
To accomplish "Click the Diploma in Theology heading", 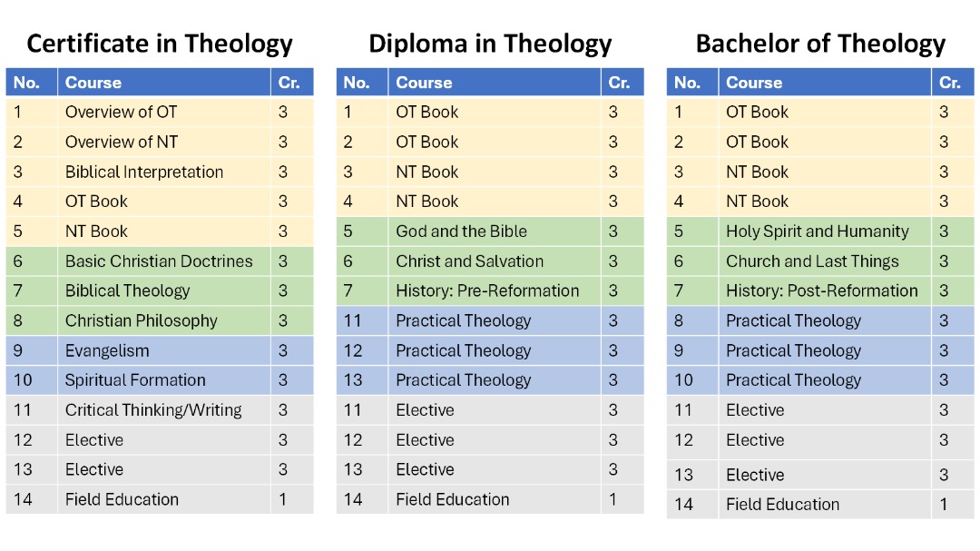I will click(x=490, y=44).
